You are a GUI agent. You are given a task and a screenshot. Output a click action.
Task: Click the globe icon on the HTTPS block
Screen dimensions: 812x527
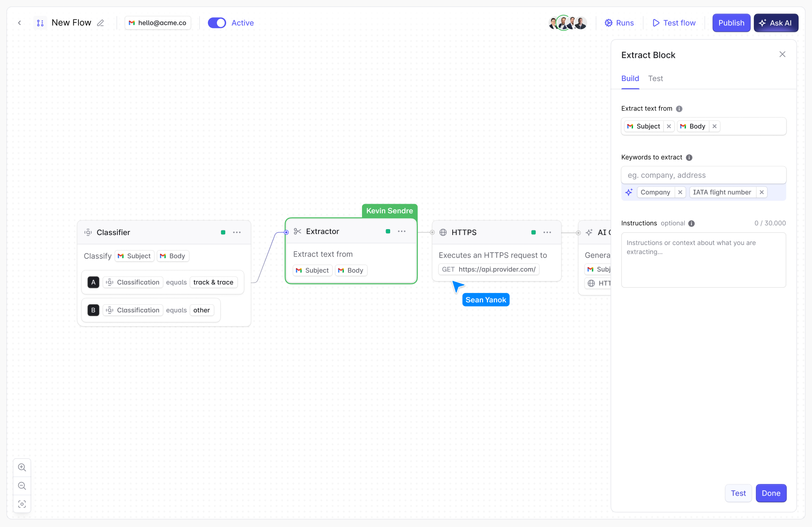[443, 232]
